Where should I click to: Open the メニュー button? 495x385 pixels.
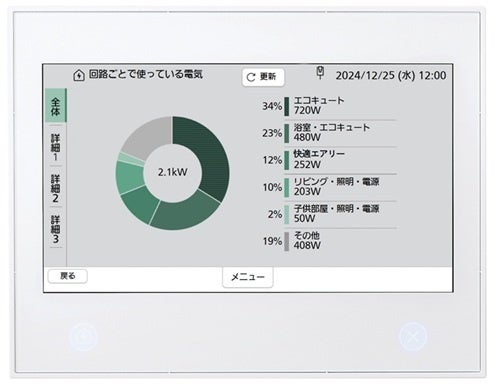(248, 277)
